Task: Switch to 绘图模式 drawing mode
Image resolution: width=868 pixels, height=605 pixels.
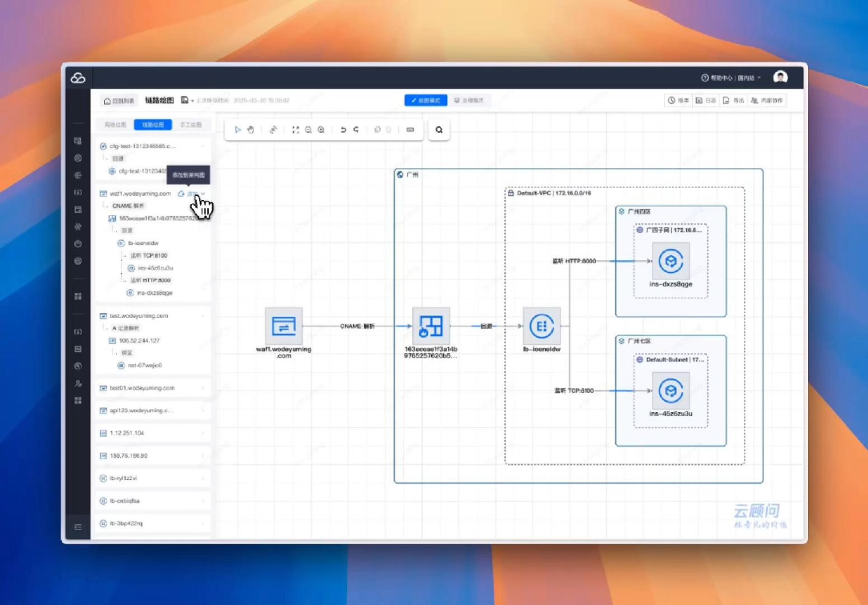Action: (426, 101)
